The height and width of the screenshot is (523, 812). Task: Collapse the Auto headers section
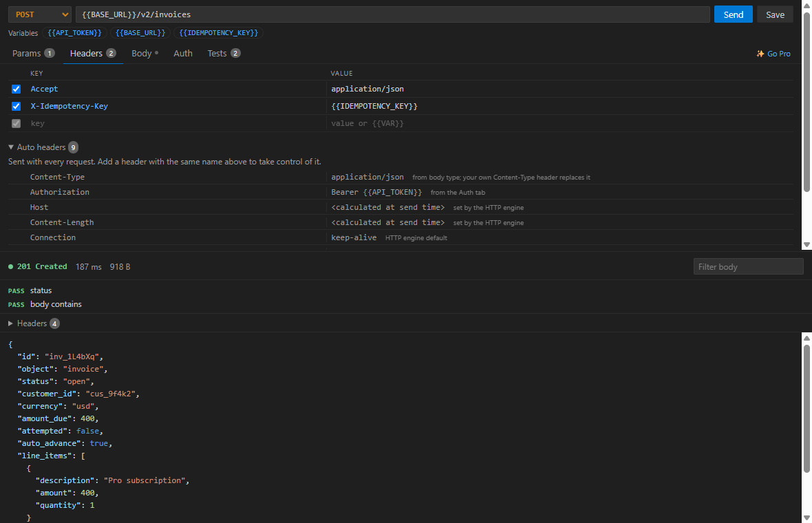[43, 147]
